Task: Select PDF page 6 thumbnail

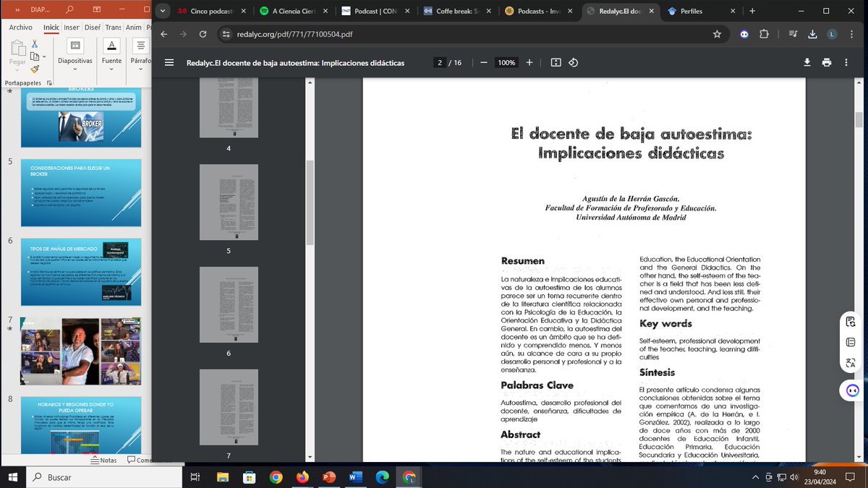Action: tap(229, 304)
